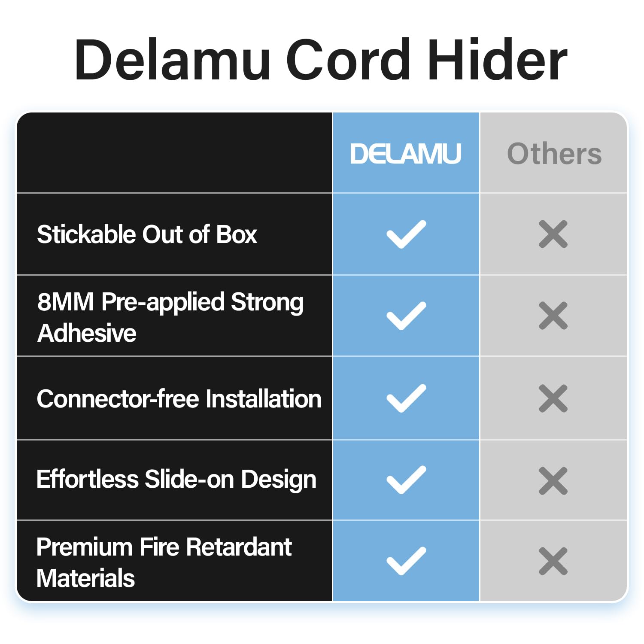Click the Others X mark for Fire Retardant Materials

point(553,561)
